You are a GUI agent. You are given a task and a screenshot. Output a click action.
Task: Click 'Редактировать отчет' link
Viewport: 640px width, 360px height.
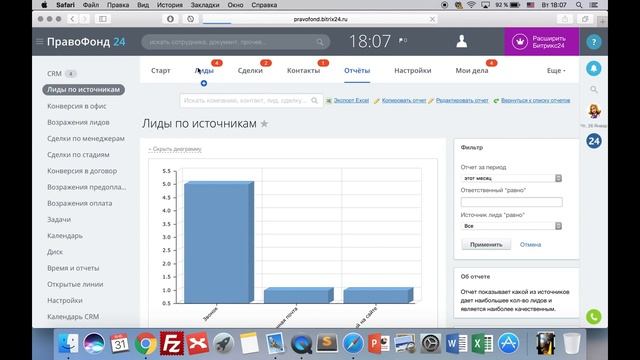[462, 100]
